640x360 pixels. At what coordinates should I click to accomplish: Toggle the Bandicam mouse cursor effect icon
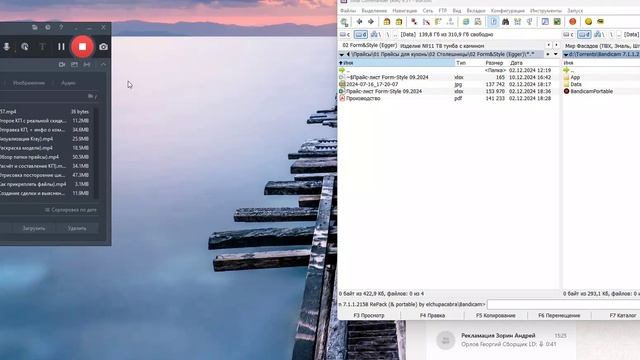pos(25,47)
